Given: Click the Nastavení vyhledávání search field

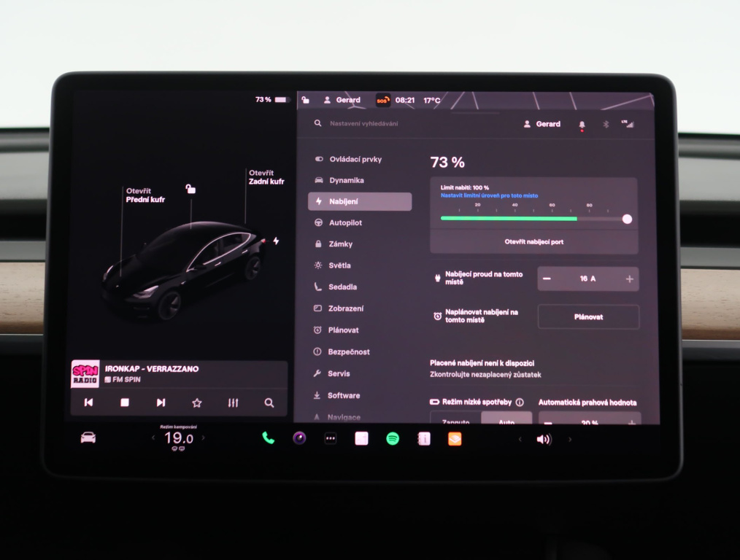Looking at the screenshot, I should pos(363,123).
